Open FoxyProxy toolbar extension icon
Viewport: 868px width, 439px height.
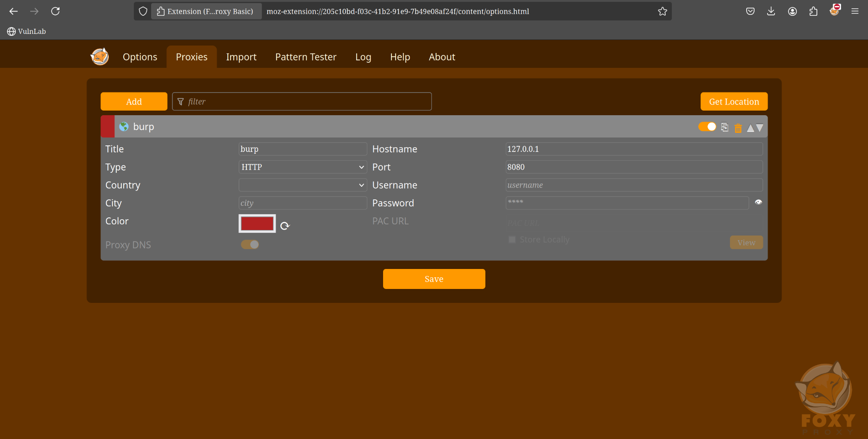(x=835, y=10)
